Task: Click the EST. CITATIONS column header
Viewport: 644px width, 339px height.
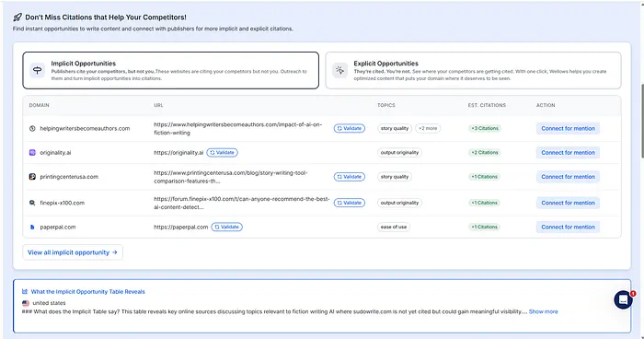Action: coord(487,105)
